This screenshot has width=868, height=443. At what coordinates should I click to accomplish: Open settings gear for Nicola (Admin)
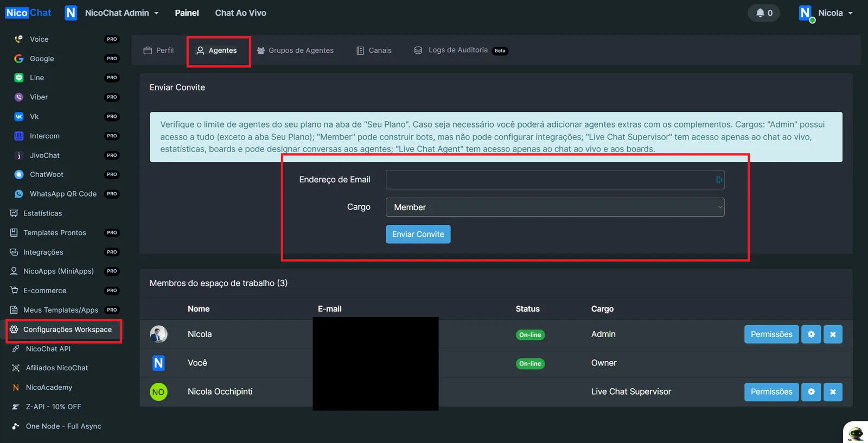point(811,334)
